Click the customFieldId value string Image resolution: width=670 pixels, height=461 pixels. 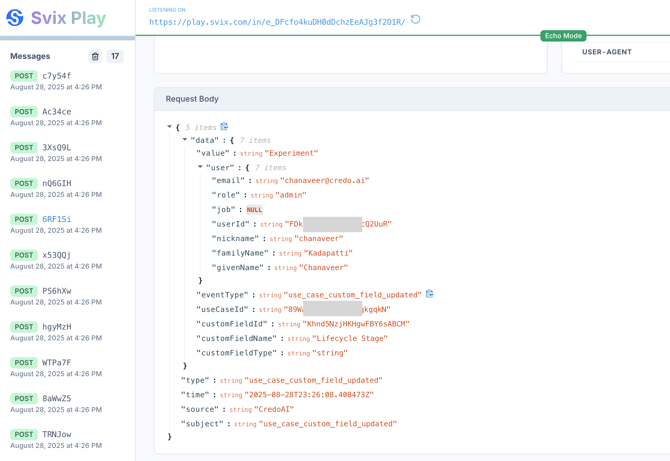356,324
